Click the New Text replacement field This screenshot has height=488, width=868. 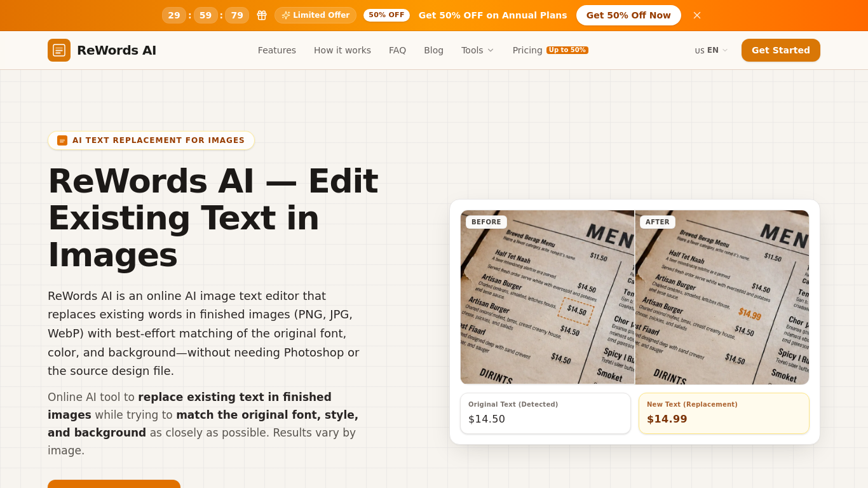point(724,413)
